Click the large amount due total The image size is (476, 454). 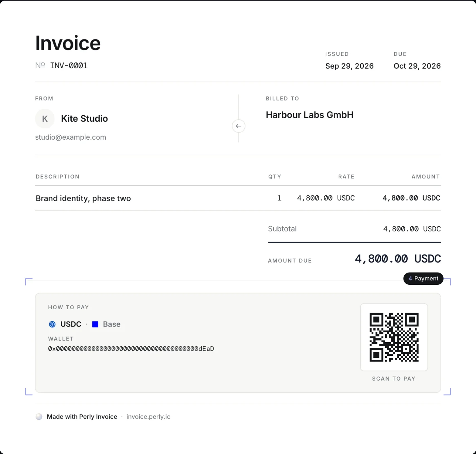point(398,259)
